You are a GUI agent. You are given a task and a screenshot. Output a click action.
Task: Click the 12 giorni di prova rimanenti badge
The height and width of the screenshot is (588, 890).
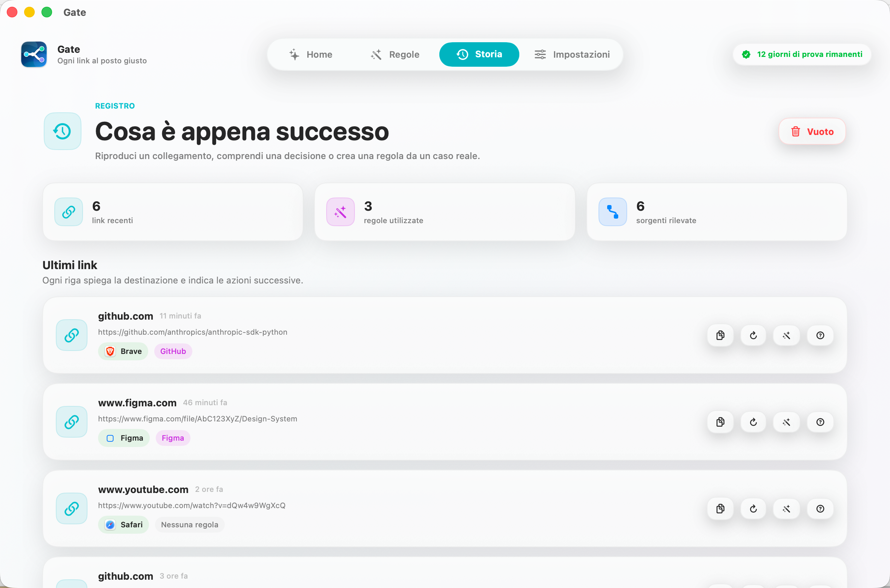coord(802,54)
